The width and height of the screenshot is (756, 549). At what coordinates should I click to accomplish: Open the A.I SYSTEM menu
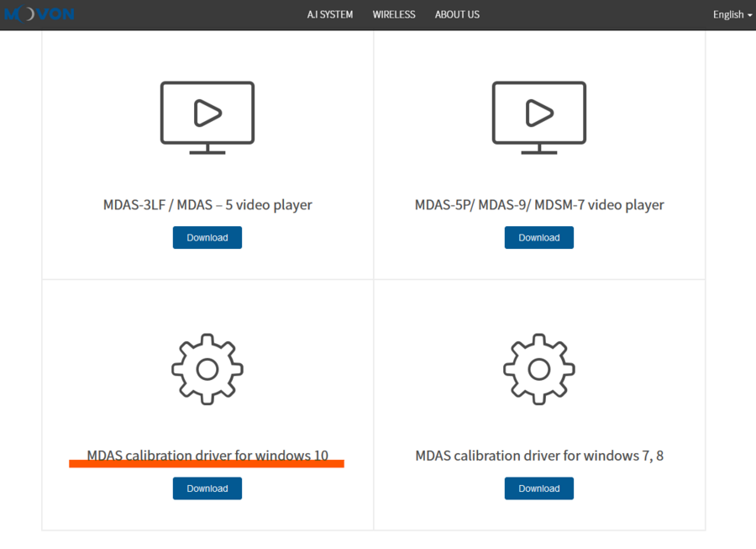pyautogui.click(x=329, y=14)
